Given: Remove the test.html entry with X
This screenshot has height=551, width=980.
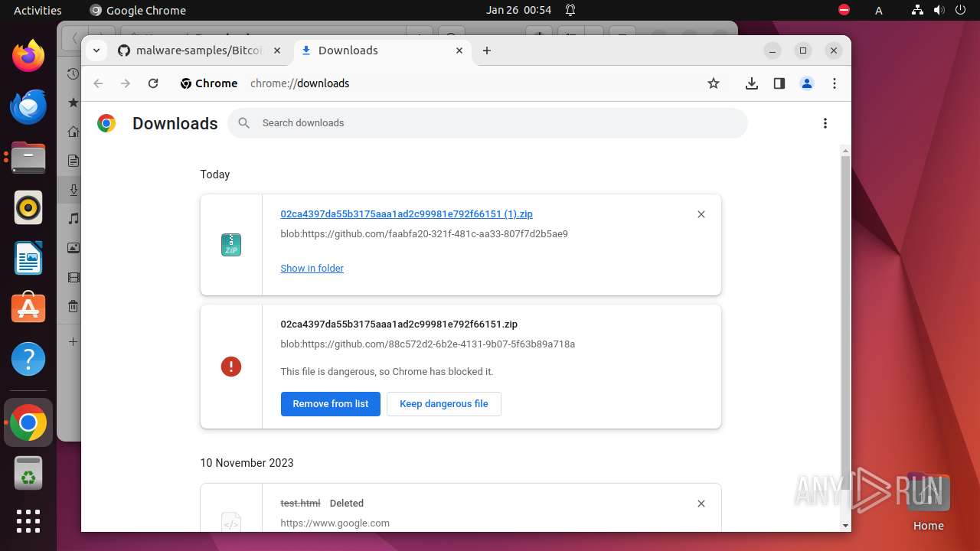Looking at the screenshot, I should click(x=701, y=504).
